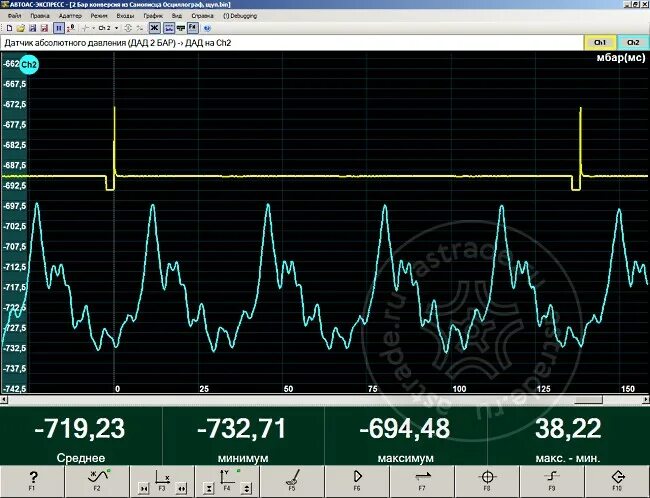Click the F10 exit arrow button
The height and width of the screenshot is (498, 650).
tap(617, 481)
